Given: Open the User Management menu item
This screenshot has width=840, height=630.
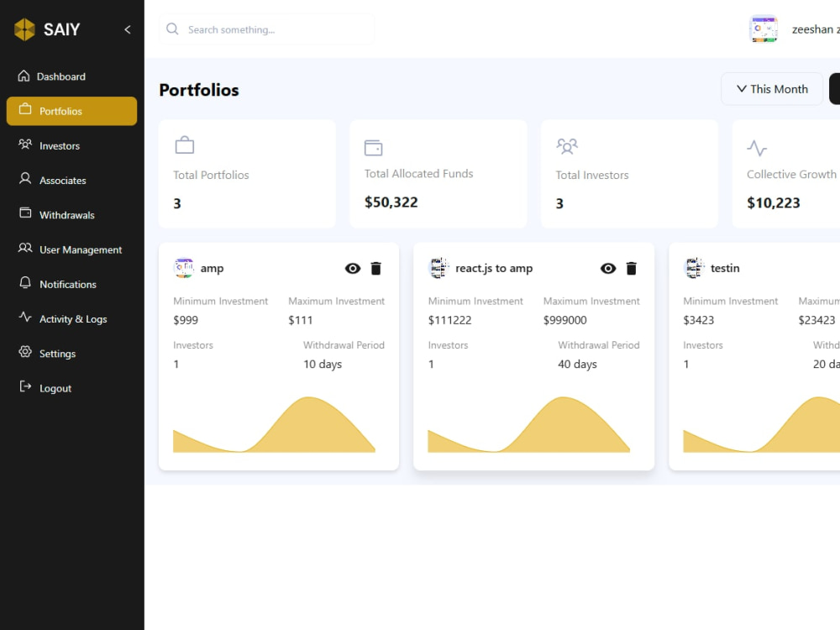Looking at the screenshot, I should coord(71,249).
